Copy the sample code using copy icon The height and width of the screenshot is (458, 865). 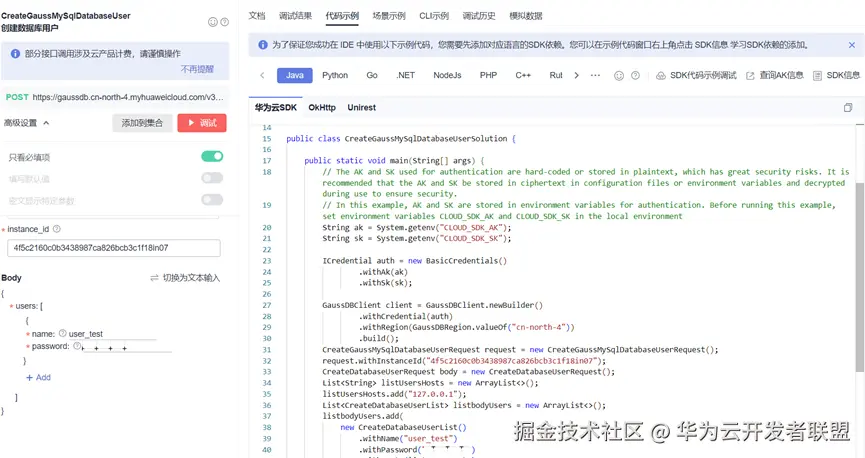coord(848,108)
